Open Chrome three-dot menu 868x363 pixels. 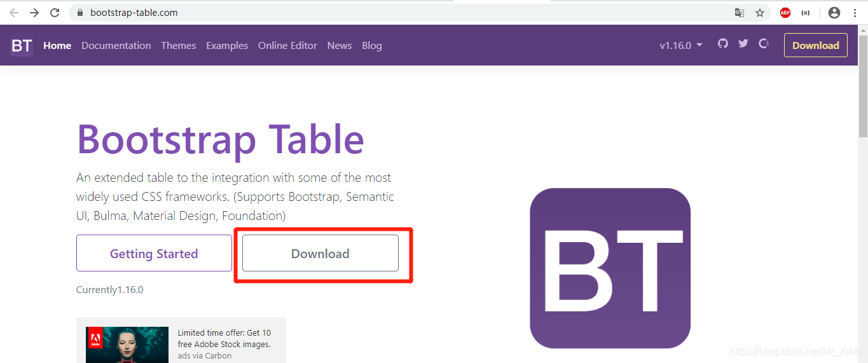tap(855, 13)
